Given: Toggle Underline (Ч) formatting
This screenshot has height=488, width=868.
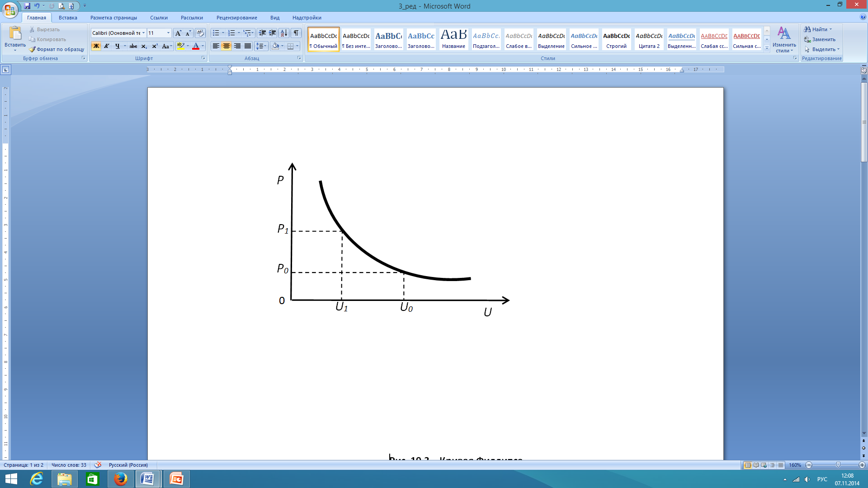Looking at the screenshot, I should [117, 46].
